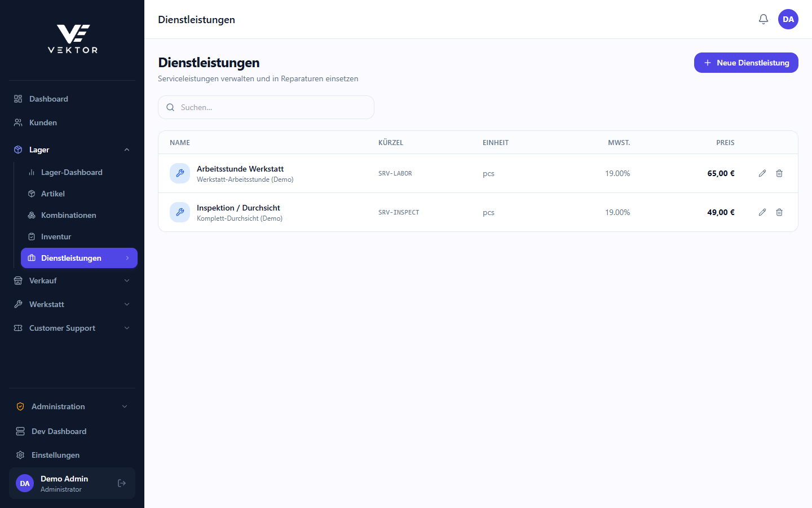Click the search magnifier icon
This screenshot has height=508, width=812.
pos(170,107)
